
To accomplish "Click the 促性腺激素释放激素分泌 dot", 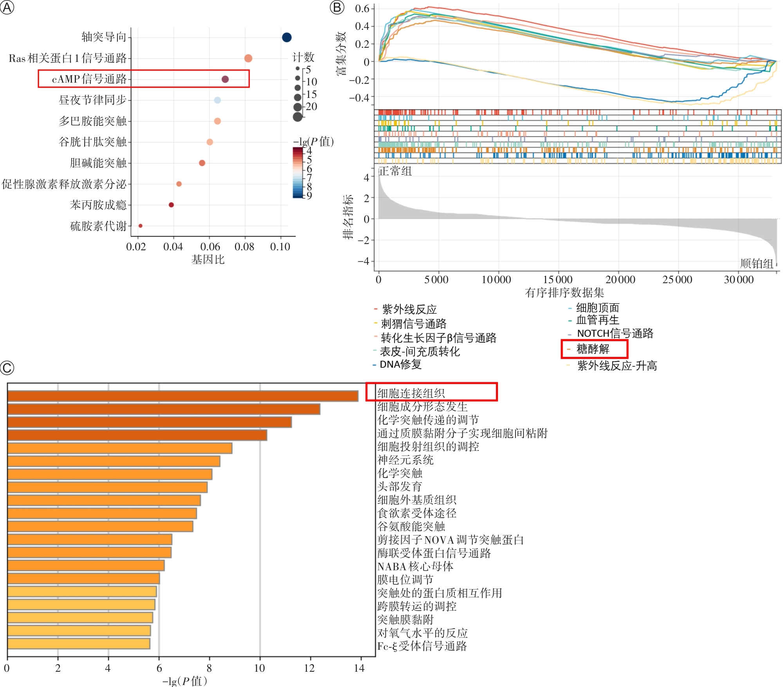I will tap(179, 184).
